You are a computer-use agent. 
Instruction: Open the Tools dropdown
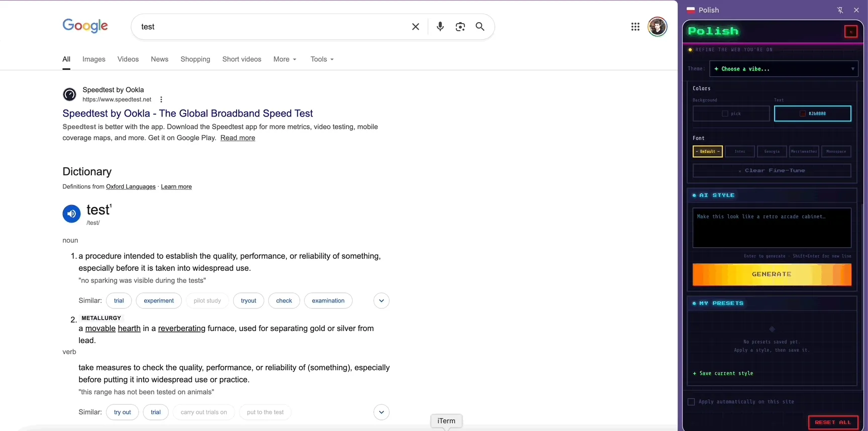pyautogui.click(x=322, y=59)
